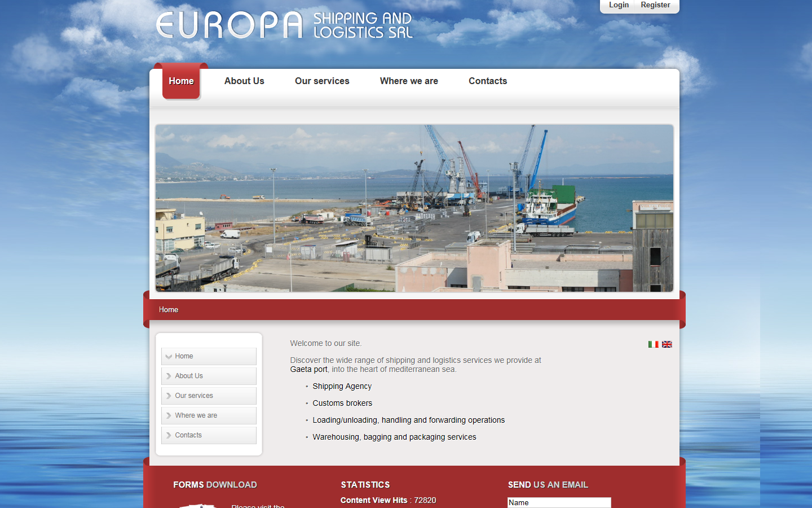The height and width of the screenshot is (508, 812).
Task: Click the Shipping Agency list item
Action: click(342, 386)
